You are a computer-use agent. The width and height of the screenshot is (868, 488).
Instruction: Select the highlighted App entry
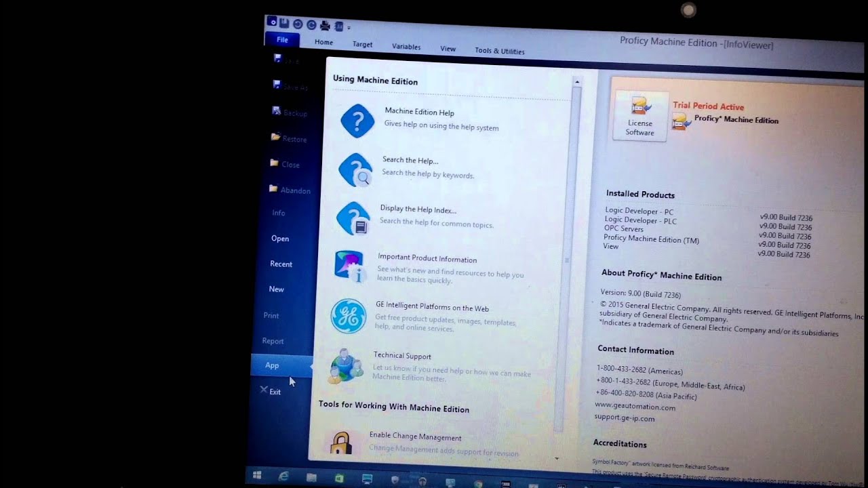coord(281,365)
